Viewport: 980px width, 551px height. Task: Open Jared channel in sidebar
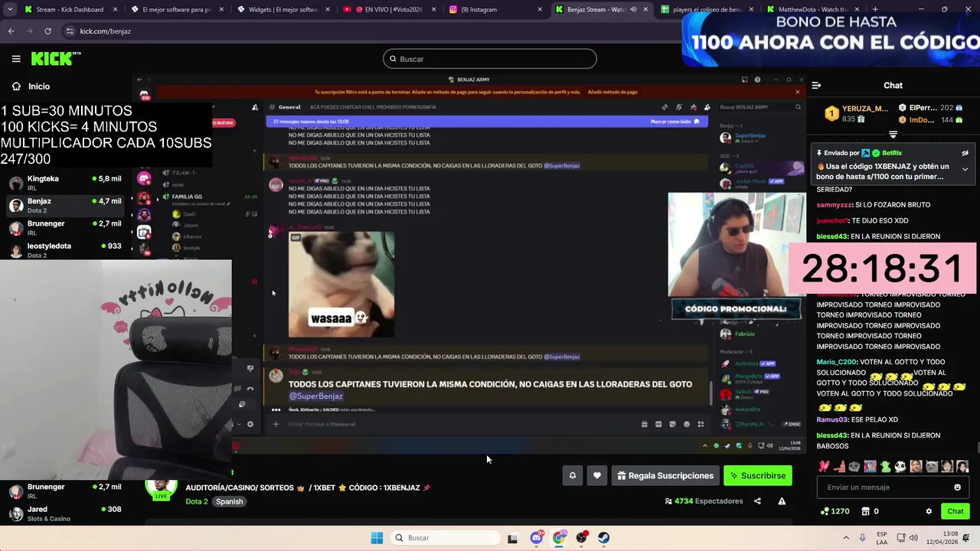(65, 513)
